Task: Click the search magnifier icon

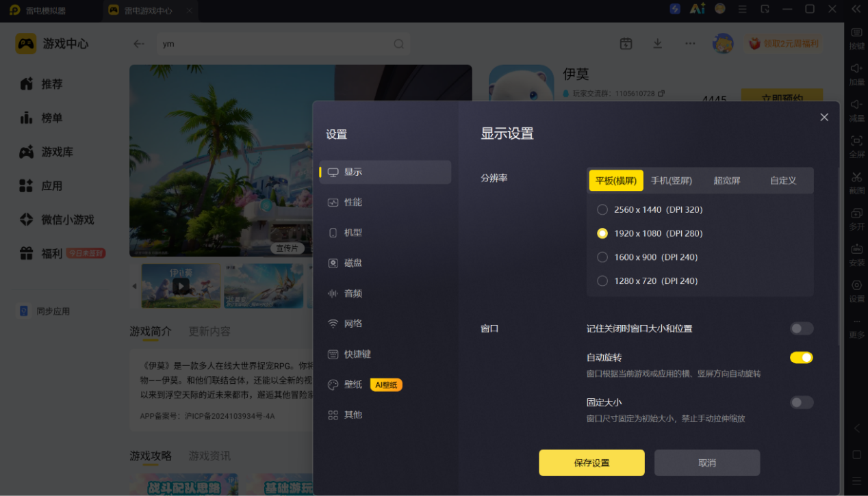Action: click(398, 44)
